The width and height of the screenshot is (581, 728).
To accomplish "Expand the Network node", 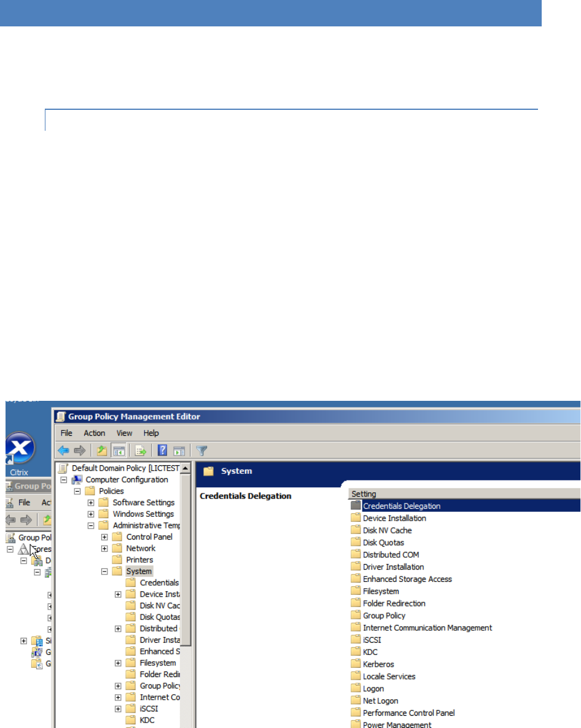I will tap(104, 548).
